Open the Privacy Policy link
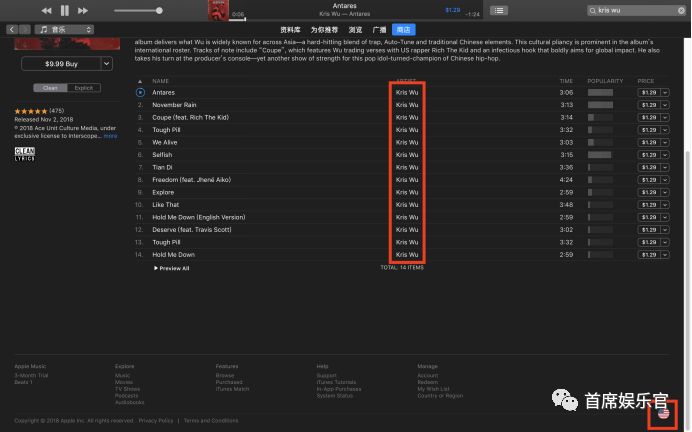Screen dimensions: 692x432 [156, 421]
